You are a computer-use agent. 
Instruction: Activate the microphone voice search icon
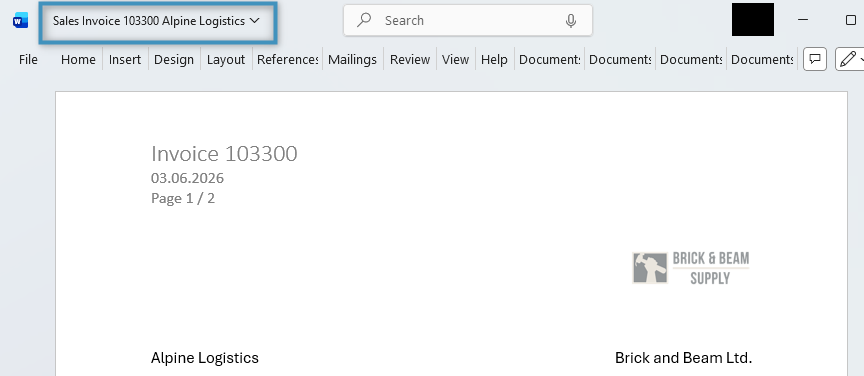pos(571,21)
